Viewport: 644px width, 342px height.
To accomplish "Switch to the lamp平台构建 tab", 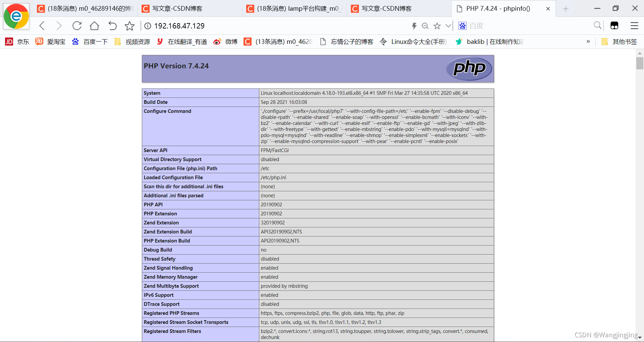I will (295, 9).
